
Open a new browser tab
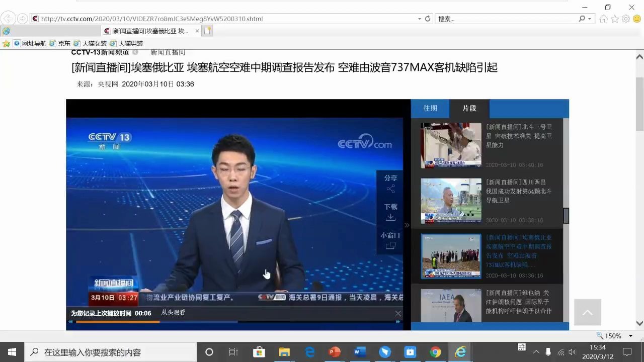click(207, 31)
